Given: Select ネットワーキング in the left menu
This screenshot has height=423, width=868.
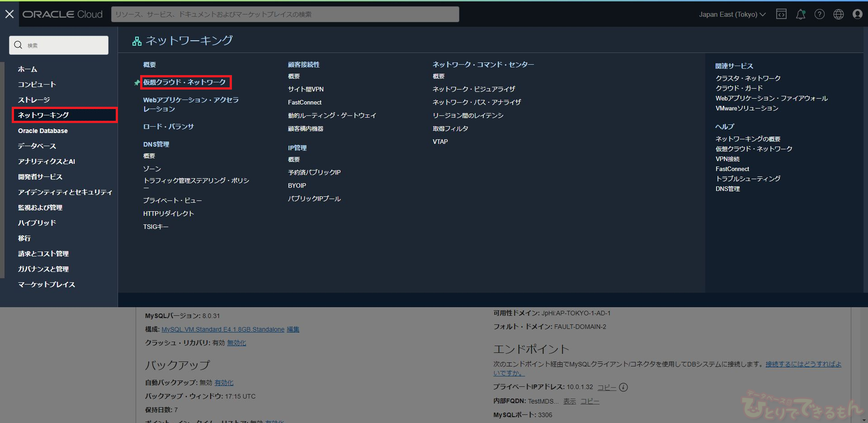Looking at the screenshot, I should (43, 115).
